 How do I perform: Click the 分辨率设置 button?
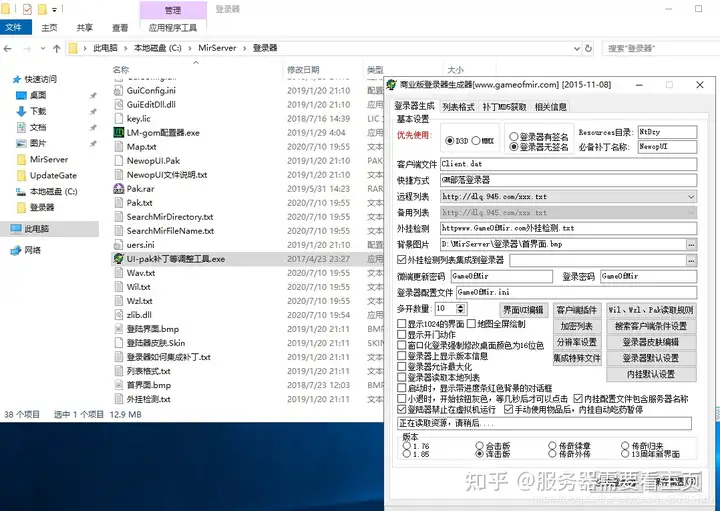(x=576, y=342)
